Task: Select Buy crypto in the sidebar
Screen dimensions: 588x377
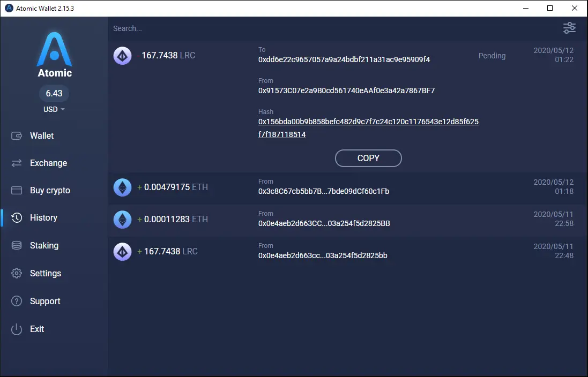Action: point(50,190)
